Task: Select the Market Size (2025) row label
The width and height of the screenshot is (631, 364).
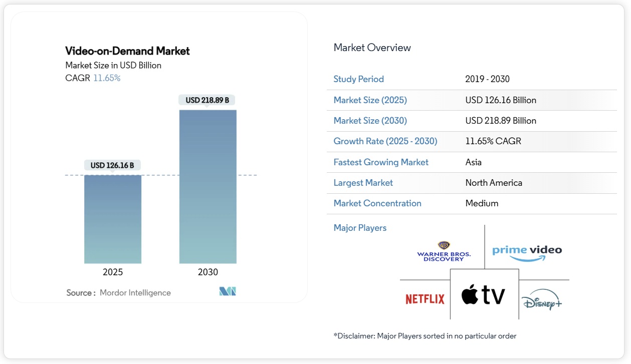Action: [x=369, y=100]
